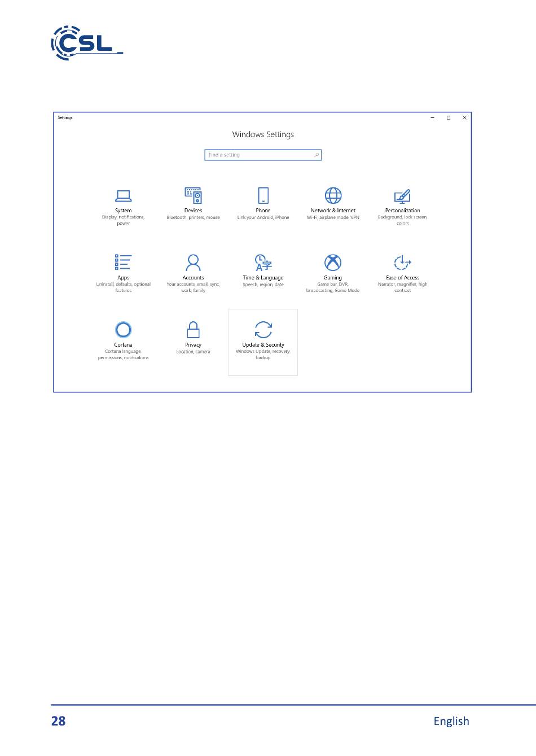
Task: Click the 'Update & Security' label
Action: (x=263, y=345)
